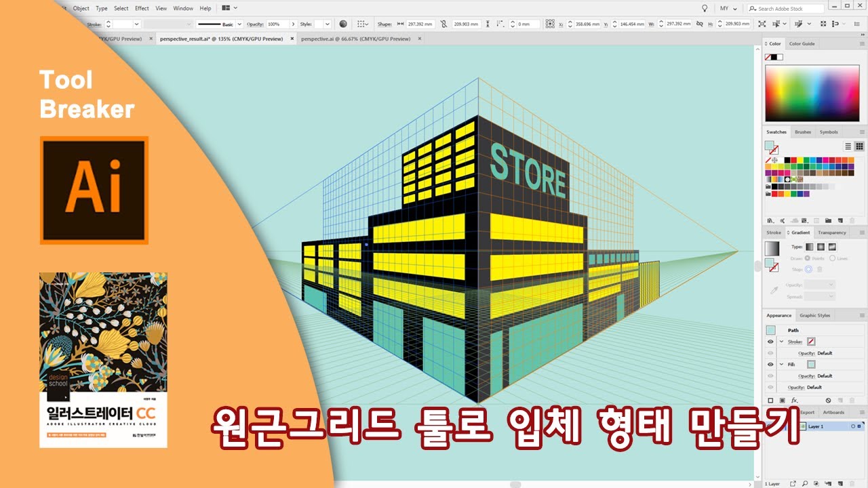
Task: Open the Type menu
Action: point(102,9)
